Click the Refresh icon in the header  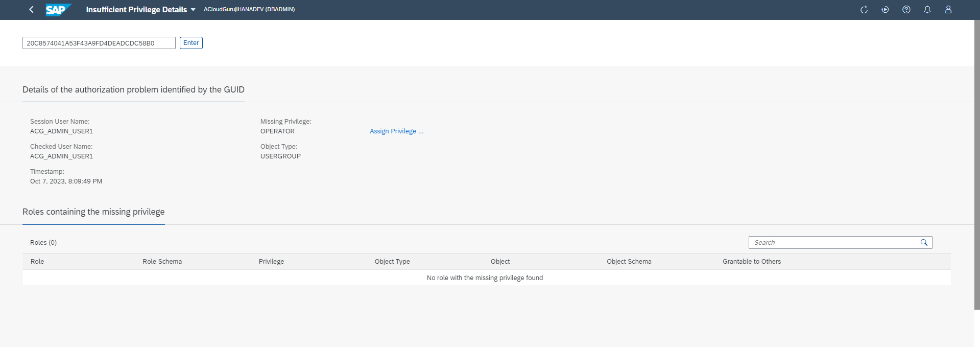click(x=864, y=10)
